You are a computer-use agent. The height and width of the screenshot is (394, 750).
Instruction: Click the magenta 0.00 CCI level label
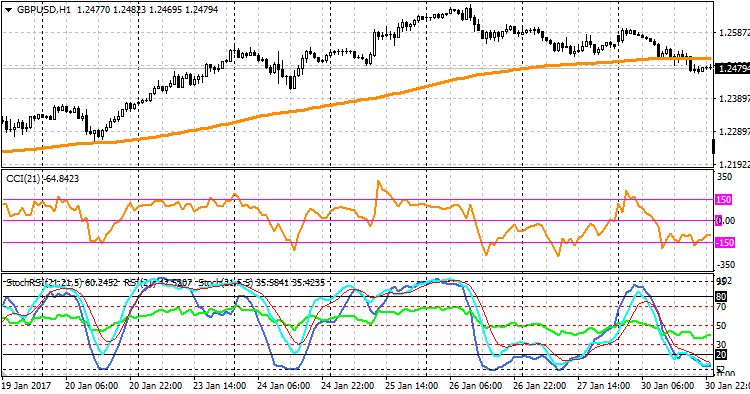(x=726, y=220)
